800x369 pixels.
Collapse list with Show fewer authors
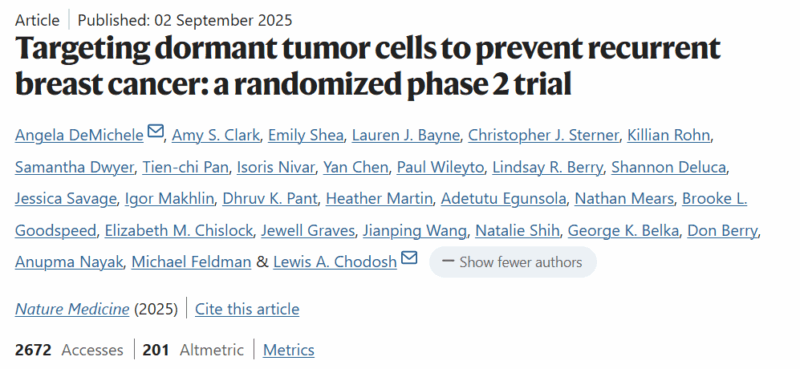513,262
